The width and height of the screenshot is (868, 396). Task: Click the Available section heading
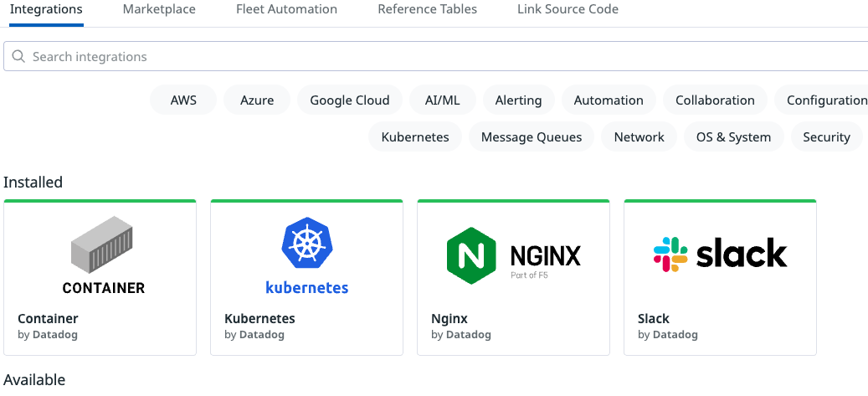pyautogui.click(x=34, y=379)
